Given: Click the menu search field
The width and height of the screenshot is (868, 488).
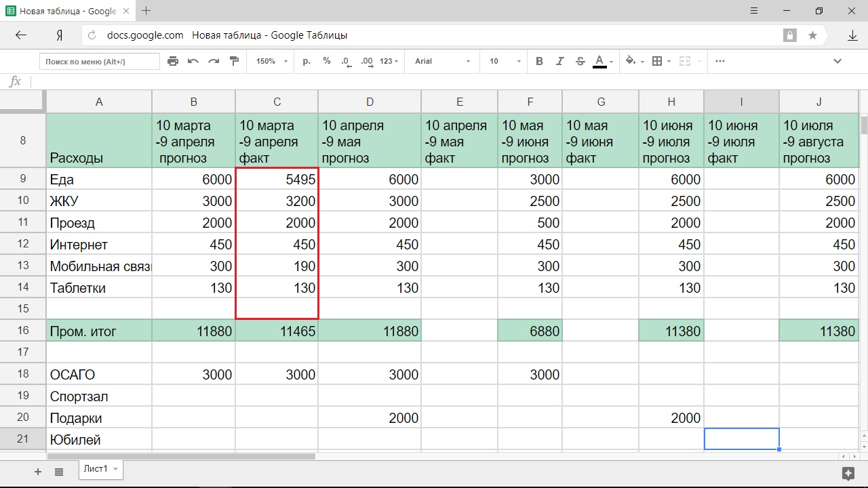Looking at the screenshot, I should 99,62.
